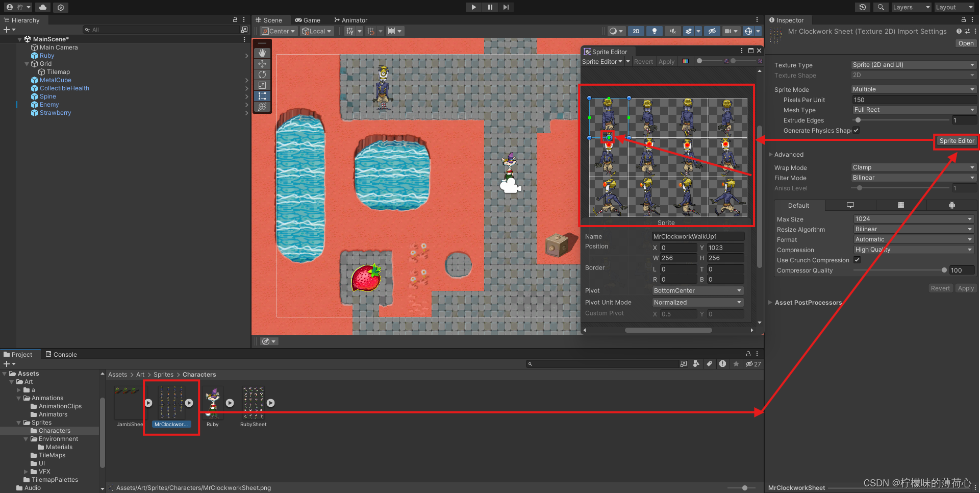Switch to the Game tab
The height and width of the screenshot is (493, 980).
pyautogui.click(x=308, y=20)
